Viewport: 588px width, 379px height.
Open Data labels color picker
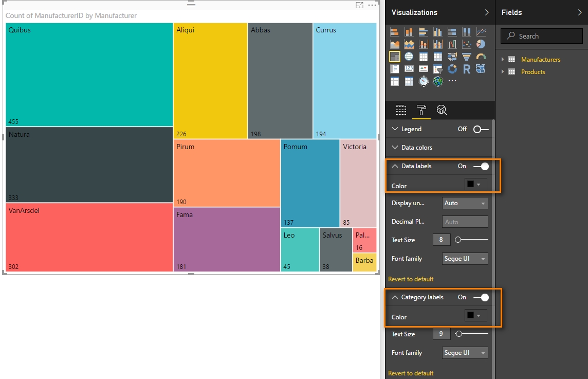475,184
